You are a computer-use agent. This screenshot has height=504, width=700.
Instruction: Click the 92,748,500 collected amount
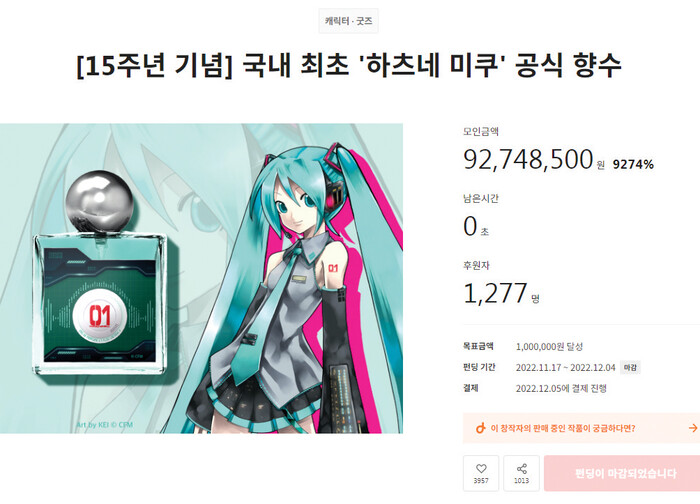[528, 159]
